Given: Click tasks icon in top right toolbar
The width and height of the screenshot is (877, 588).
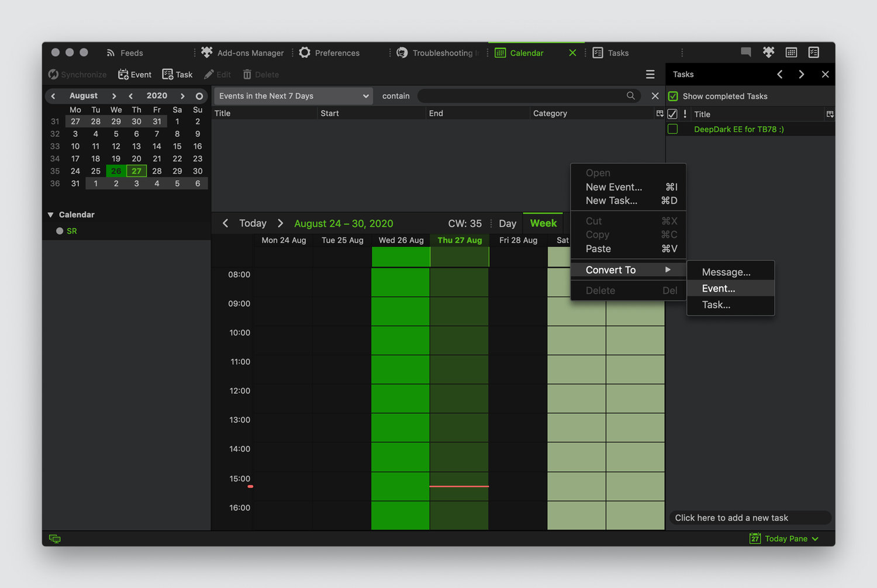Looking at the screenshot, I should tap(814, 52).
